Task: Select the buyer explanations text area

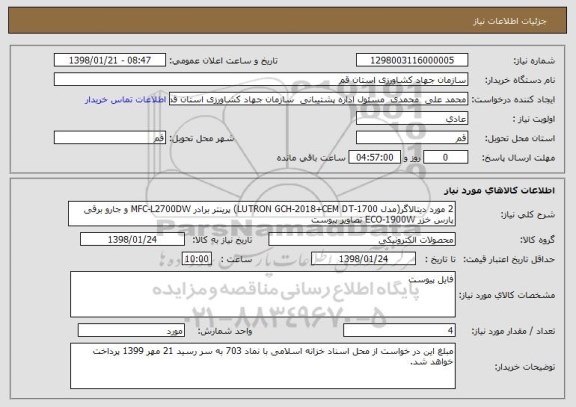Action: pyautogui.click(x=263, y=366)
